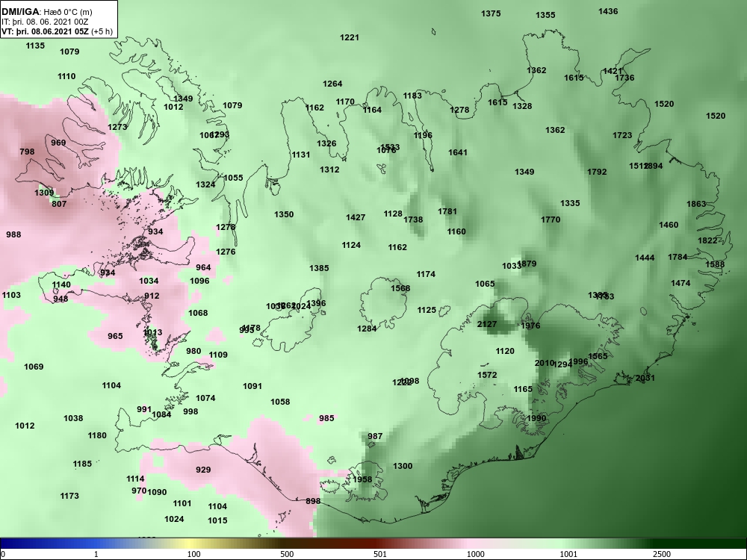Pick the dark green end of the color bar

pos(701,544)
